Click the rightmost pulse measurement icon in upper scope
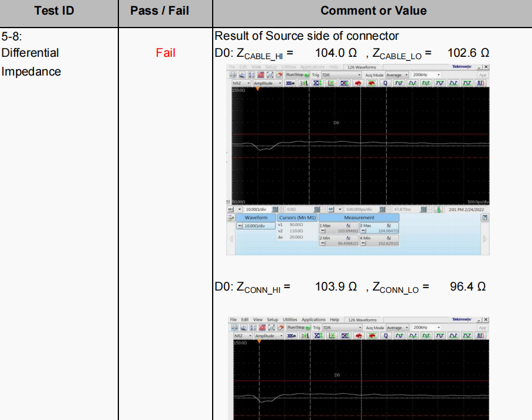The width and height of the screenshot is (532, 420). point(480,83)
